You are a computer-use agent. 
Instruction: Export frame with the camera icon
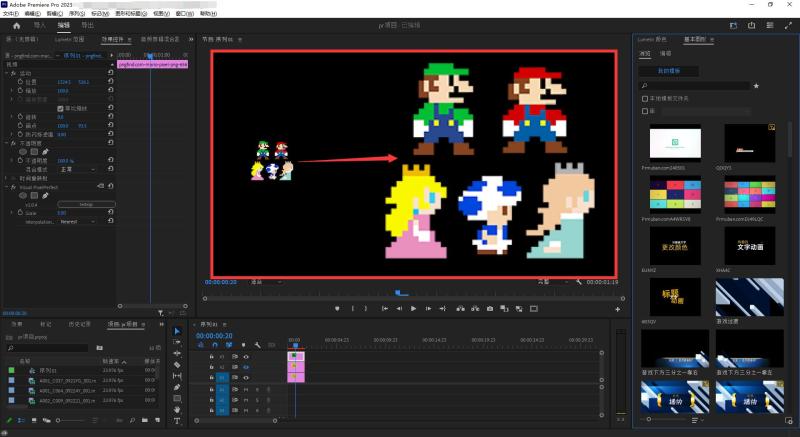(x=490, y=309)
